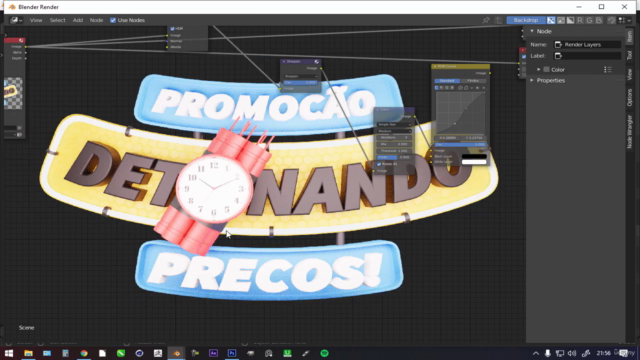Screen dimensions: 640x360
Task: Delete the selected curve point (X icon)
Action: [484, 88]
